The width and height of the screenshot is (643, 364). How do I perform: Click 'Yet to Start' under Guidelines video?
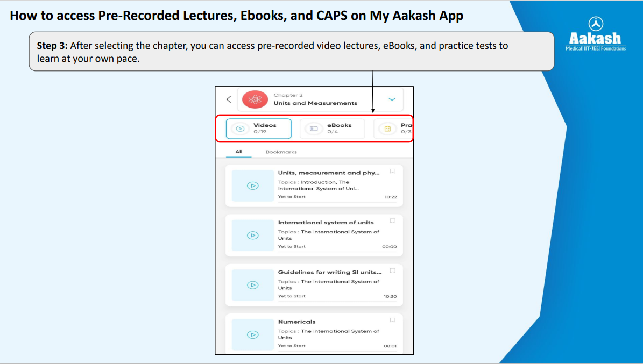pos(292,296)
